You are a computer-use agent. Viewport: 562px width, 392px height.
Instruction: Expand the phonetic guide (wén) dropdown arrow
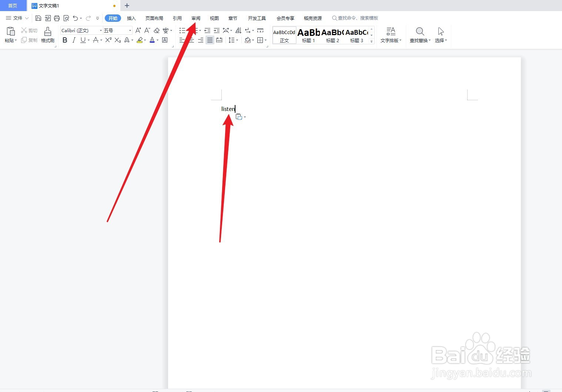tap(171, 30)
